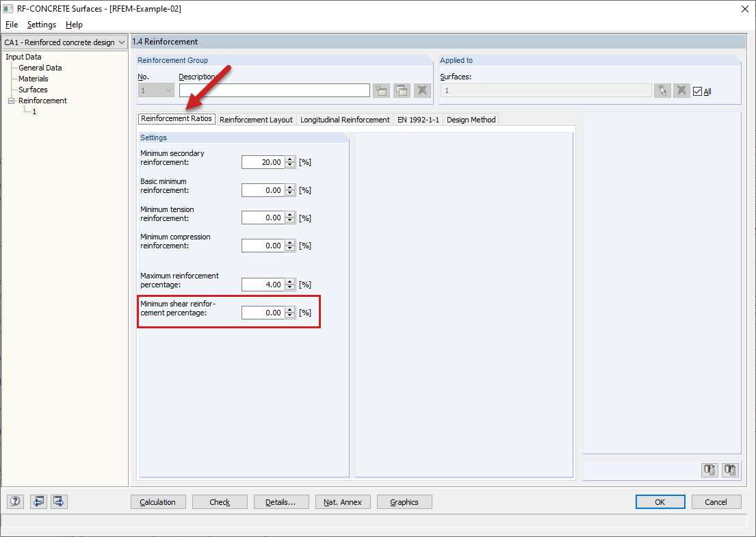The image size is (756, 537).
Task: Click the Surfaces list input field
Action: [546, 90]
